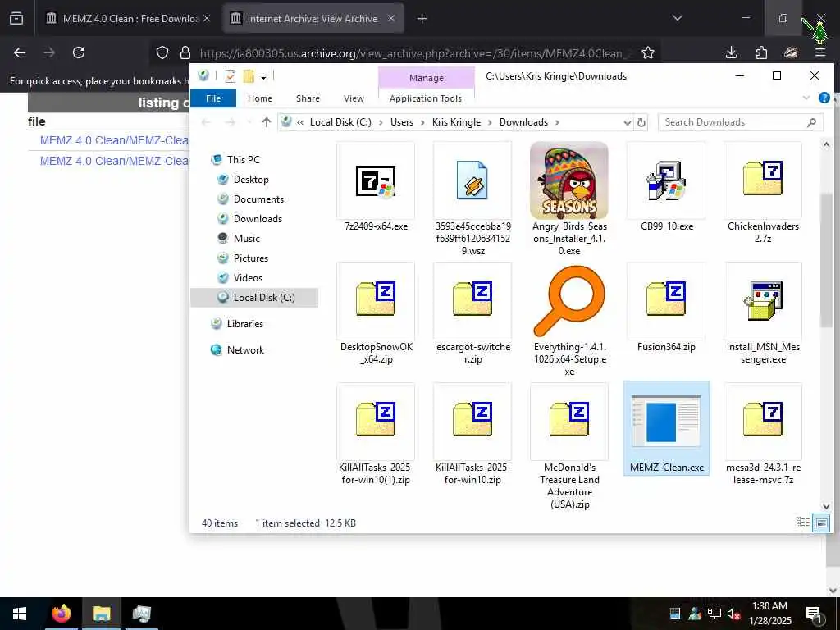The height and width of the screenshot is (630, 840).
Task: Select Network in navigation pane
Action: (245, 349)
